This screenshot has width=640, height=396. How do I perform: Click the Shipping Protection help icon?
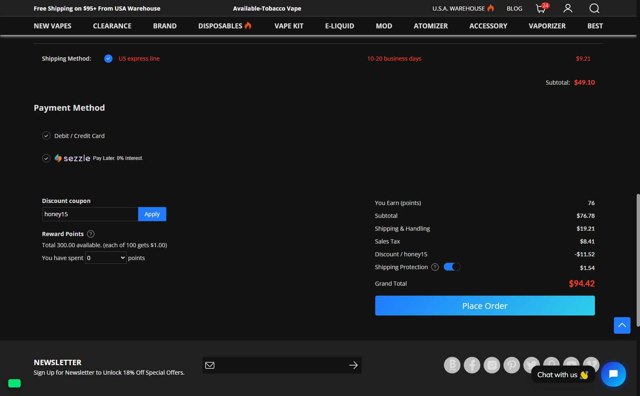pos(435,267)
